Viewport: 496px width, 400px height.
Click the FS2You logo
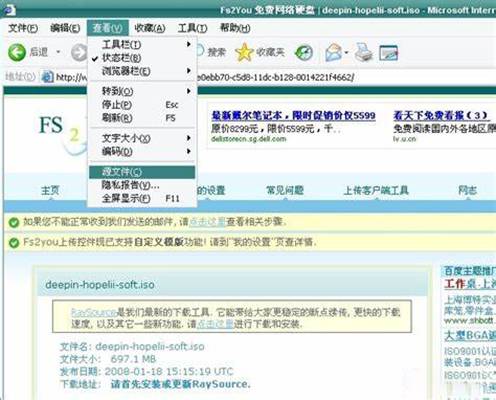(62, 133)
